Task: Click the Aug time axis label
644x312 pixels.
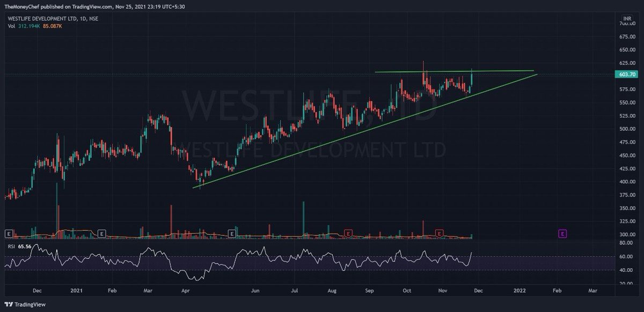Action: tap(332, 291)
